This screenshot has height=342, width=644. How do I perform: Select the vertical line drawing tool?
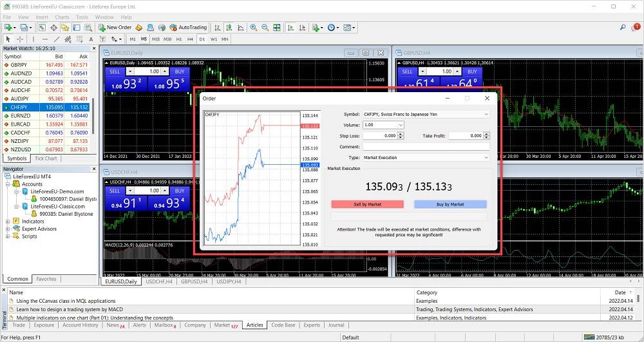tap(33, 39)
